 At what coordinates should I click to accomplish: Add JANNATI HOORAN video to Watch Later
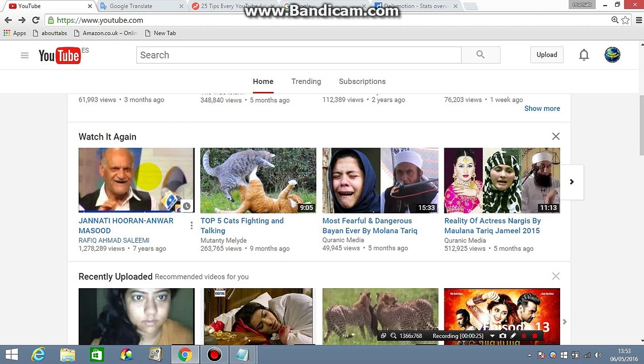187,206
